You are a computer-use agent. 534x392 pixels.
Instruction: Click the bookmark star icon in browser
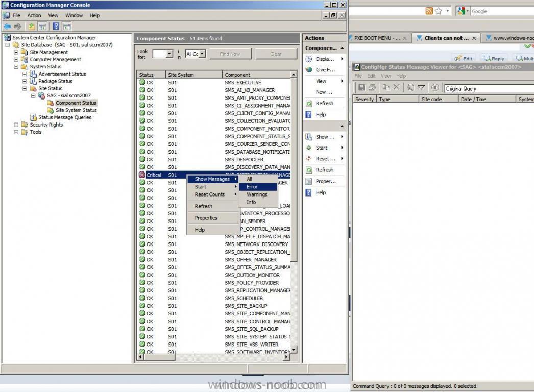439,11
